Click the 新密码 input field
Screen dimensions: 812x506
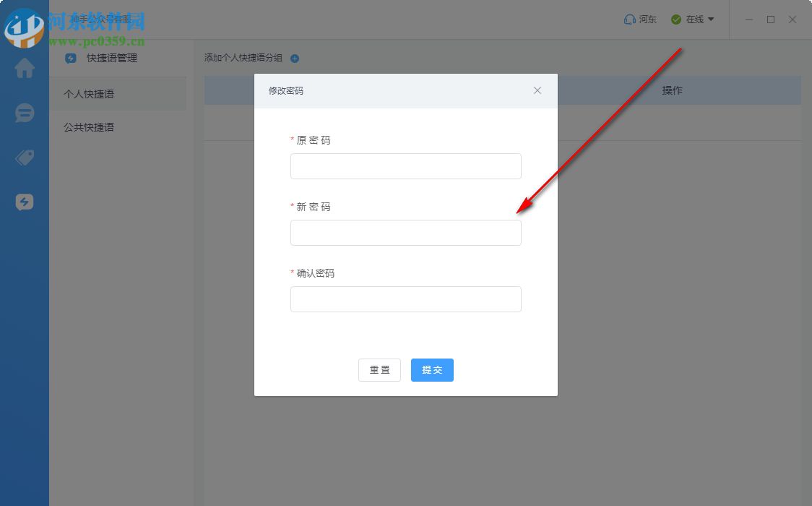[x=406, y=233]
